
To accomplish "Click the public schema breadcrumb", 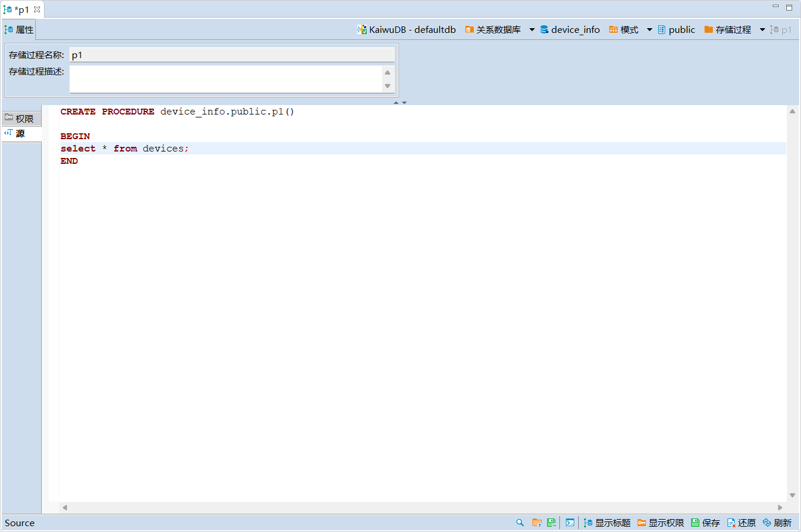I will point(676,29).
